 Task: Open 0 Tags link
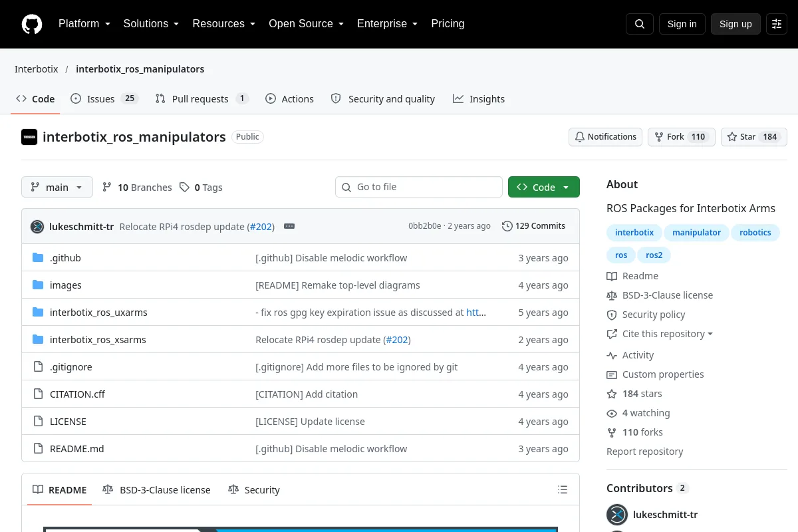click(x=201, y=188)
